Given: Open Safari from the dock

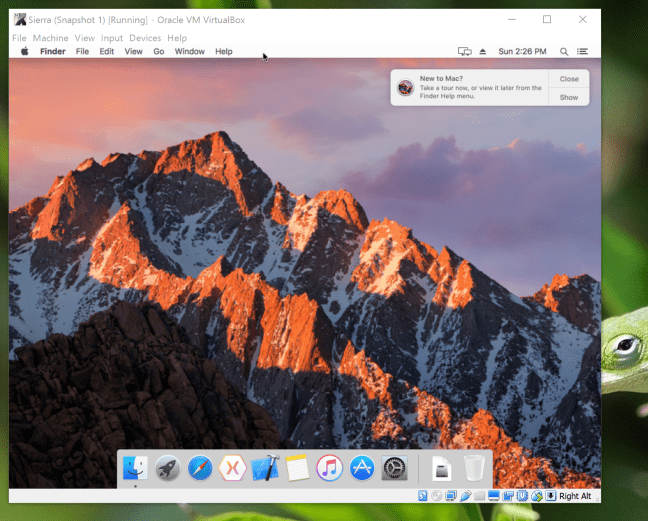Looking at the screenshot, I should pos(200,467).
